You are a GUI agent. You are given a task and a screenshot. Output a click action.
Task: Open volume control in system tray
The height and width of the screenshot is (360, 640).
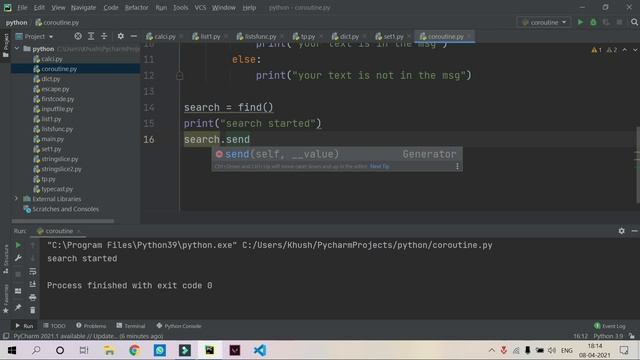tap(552, 350)
